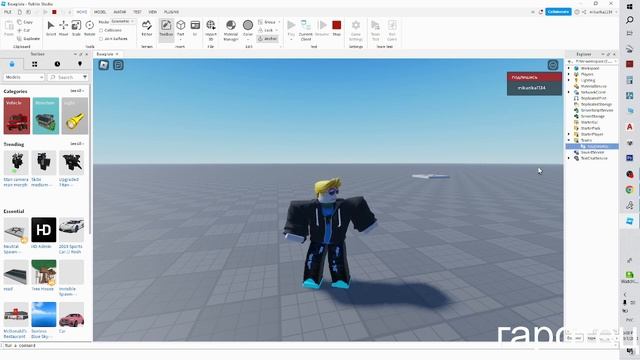Click the red team header in player list
Image resolution: width=640 pixels, height=360 pixels.
[534, 77]
